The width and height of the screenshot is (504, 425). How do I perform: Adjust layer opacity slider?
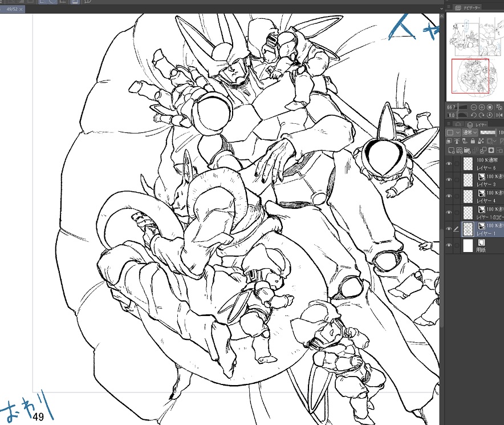pos(488,132)
